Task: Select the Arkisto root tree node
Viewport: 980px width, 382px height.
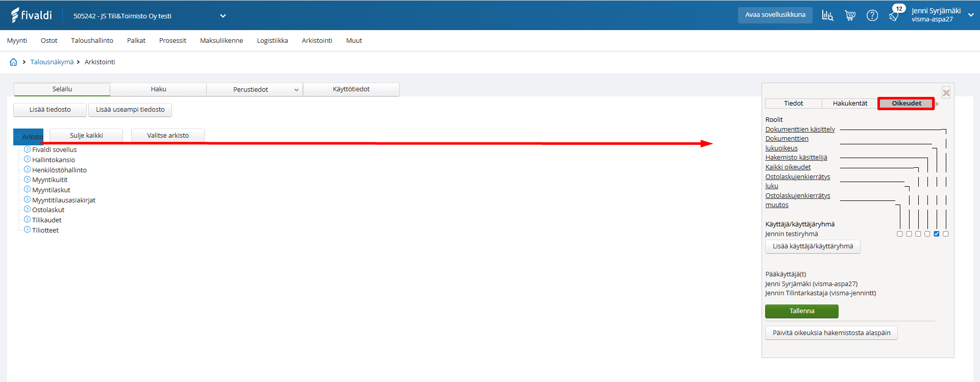Action: 29,137
